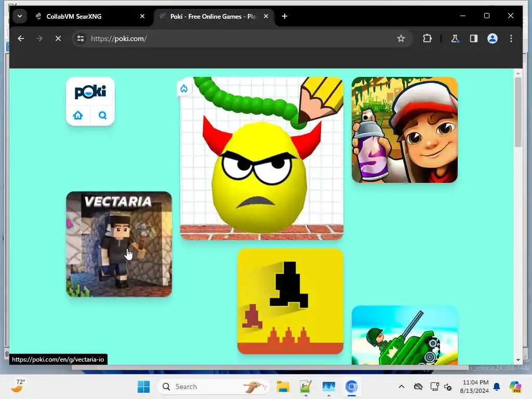Open the Poki home icon

78,115
